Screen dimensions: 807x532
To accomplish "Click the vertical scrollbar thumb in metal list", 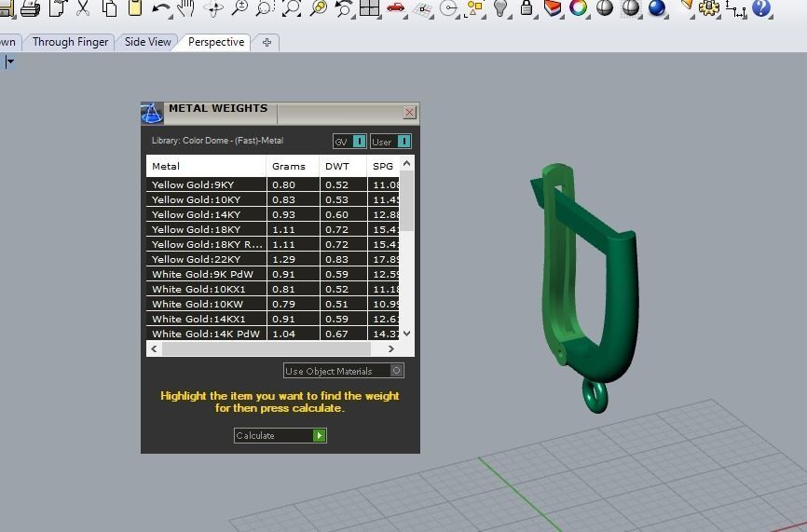I will (406, 200).
